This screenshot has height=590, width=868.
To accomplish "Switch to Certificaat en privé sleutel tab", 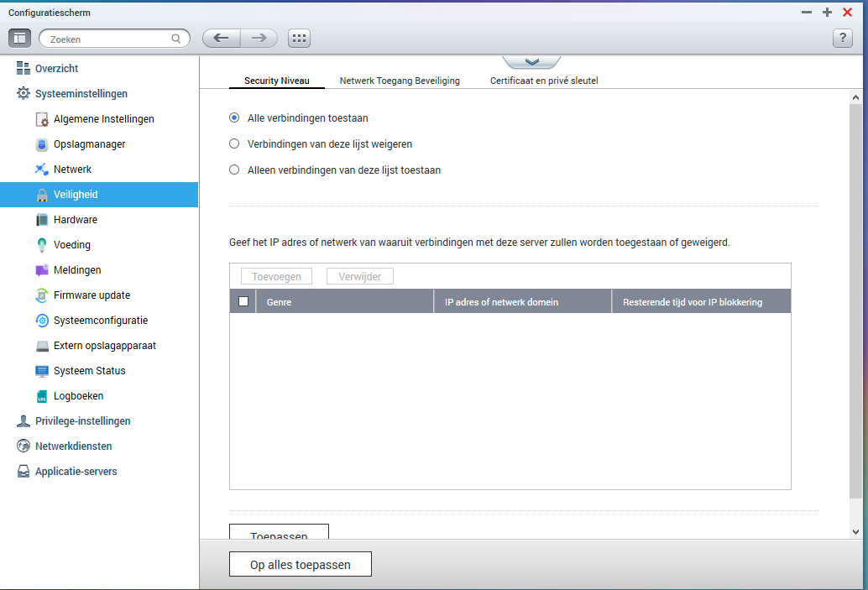I will [544, 81].
